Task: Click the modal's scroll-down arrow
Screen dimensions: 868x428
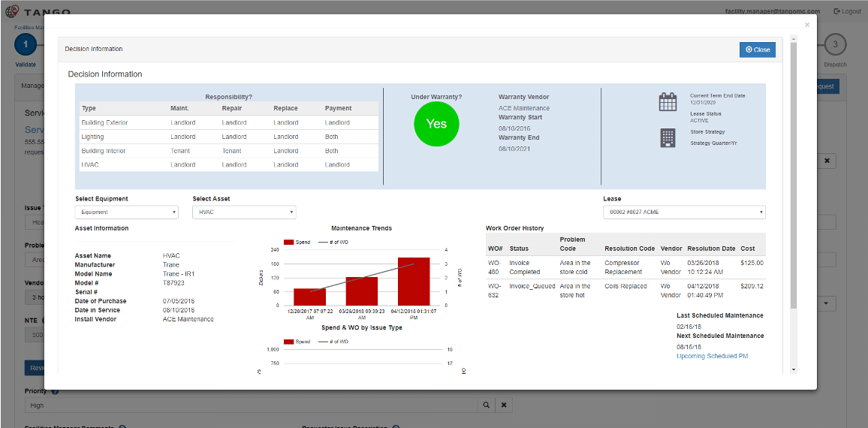Action: [x=793, y=369]
